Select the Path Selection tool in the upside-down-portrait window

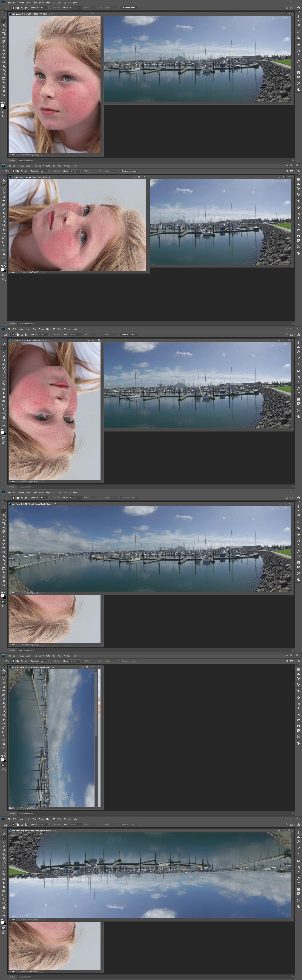(x=4, y=409)
